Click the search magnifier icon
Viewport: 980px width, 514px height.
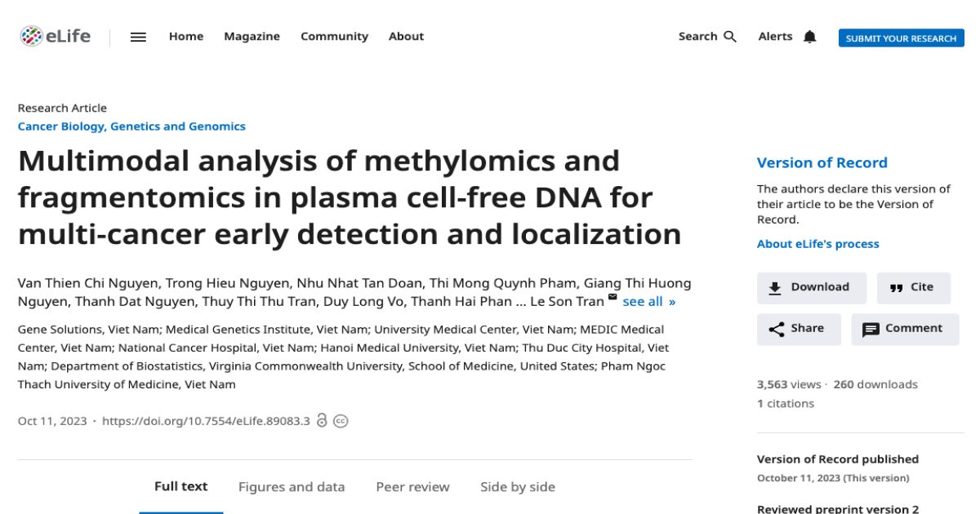point(729,36)
